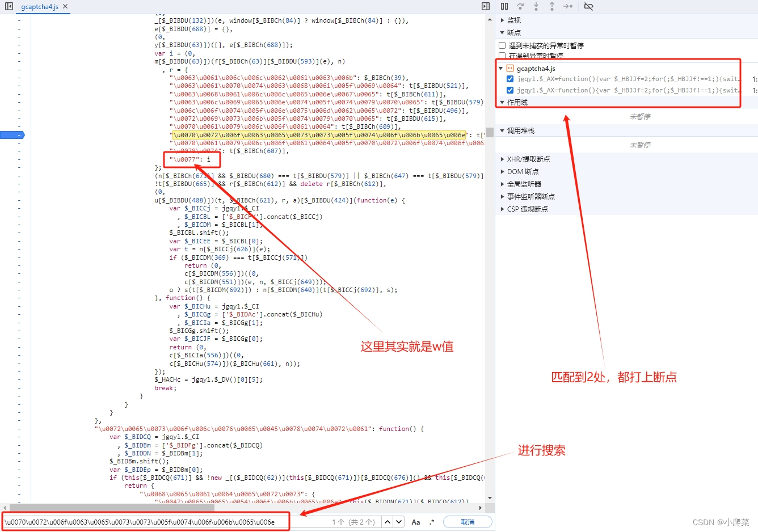Screen dimensions: 758x532
Task: Collapse the 调用堆栈 call stack section
Action: coord(502,130)
